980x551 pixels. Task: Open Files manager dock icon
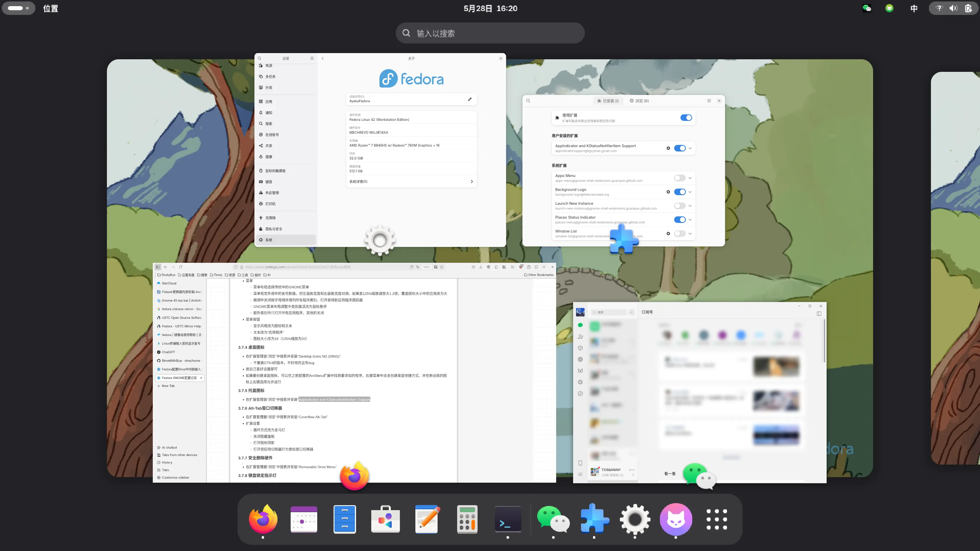(344, 519)
